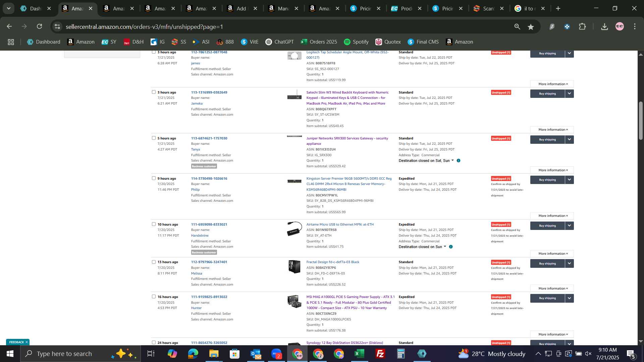Open the Extensions puzzle icon
The width and height of the screenshot is (644, 362).
pos(583,26)
